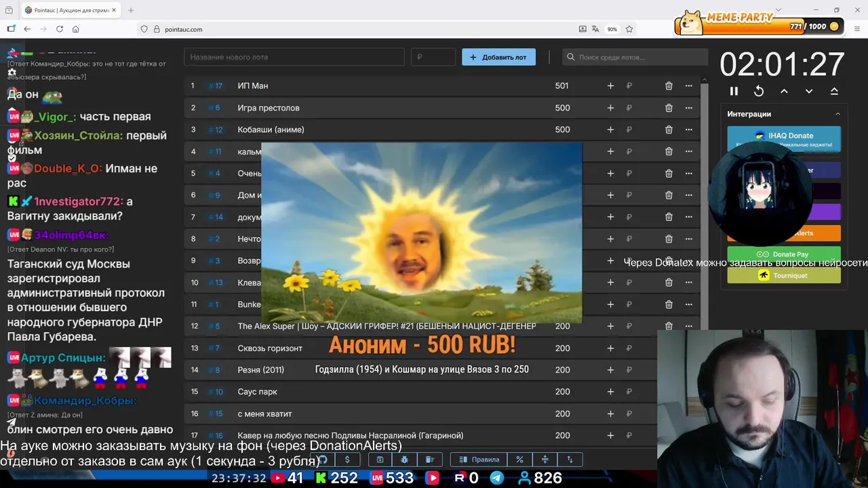This screenshot has height=488, width=868.
Task: Open browser translate page icon
Action: pos(595,29)
